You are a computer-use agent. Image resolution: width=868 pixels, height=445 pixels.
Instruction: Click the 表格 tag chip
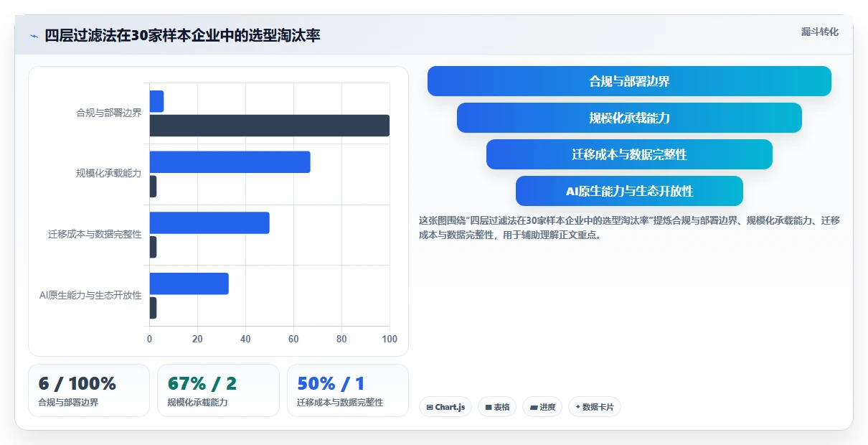pyautogui.click(x=497, y=407)
